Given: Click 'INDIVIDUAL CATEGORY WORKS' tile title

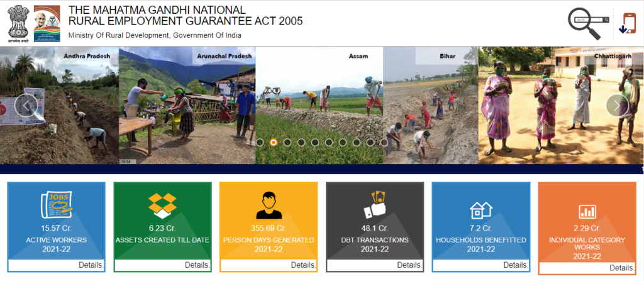Looking at the screenshot, I should pos(587,244).
